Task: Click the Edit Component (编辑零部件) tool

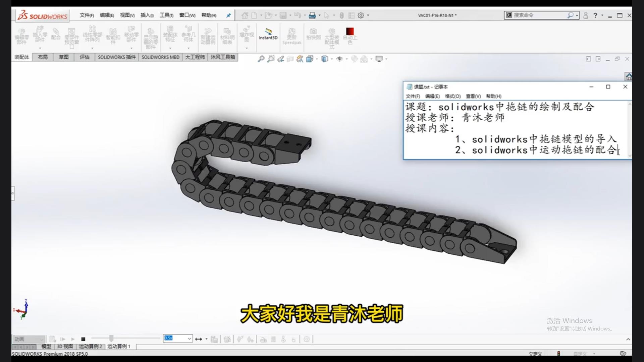Action: 21,36
